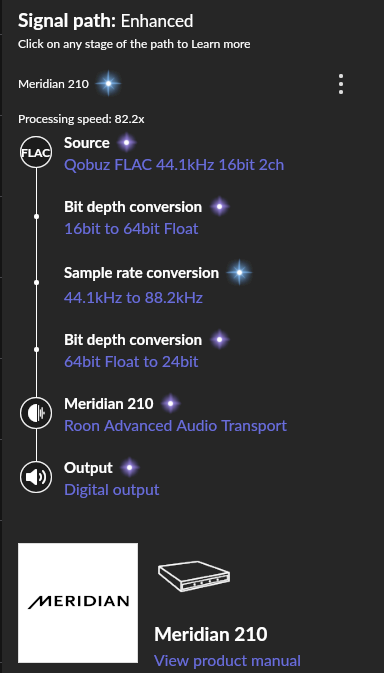Click the Meridian device outline illustration
Image resolution: width=384 pixels, height=673 pixels.
coord(194,576)
